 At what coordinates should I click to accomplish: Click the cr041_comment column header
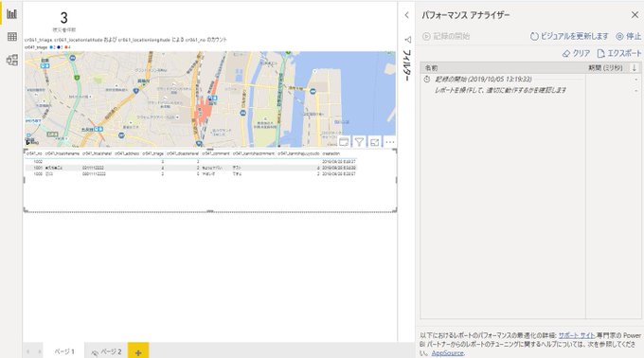[x=216, y=153]
